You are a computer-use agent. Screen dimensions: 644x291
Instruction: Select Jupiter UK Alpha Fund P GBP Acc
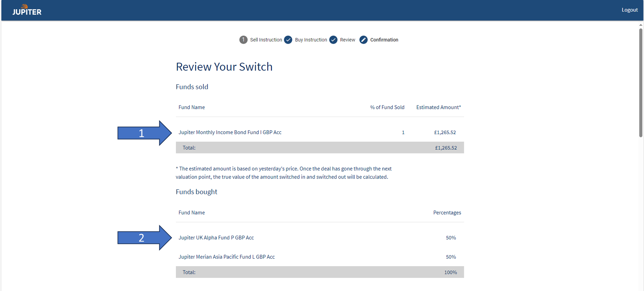point(216,238)
